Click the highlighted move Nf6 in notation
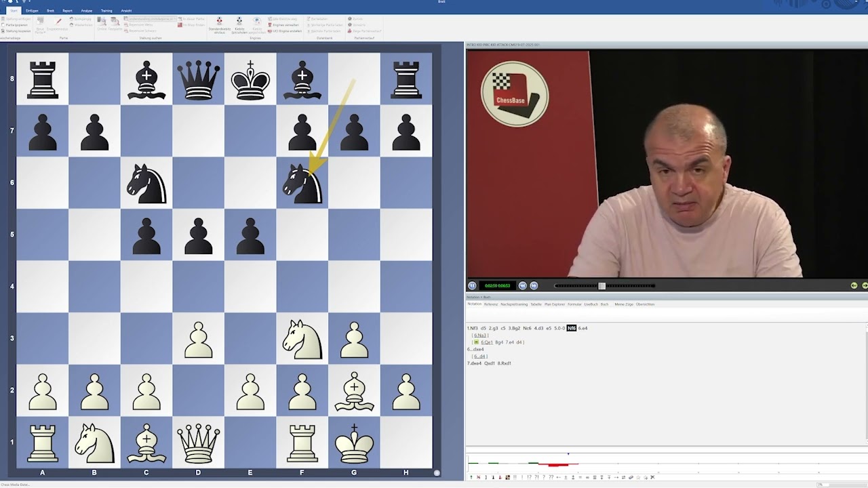Screen dimensions: 868x488 (x=572, y=328)
